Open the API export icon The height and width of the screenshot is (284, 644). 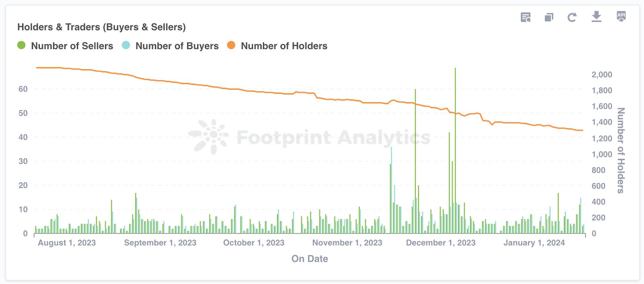[621, 16]
